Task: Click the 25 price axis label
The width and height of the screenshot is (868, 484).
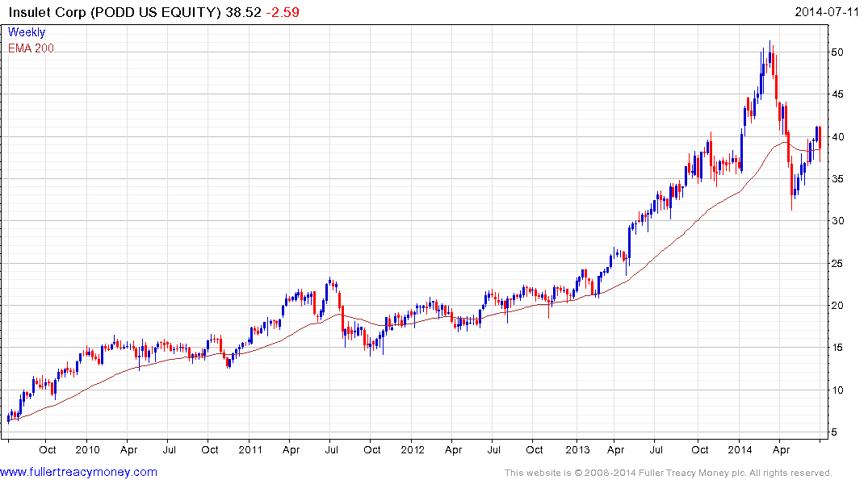Action: 837,263
